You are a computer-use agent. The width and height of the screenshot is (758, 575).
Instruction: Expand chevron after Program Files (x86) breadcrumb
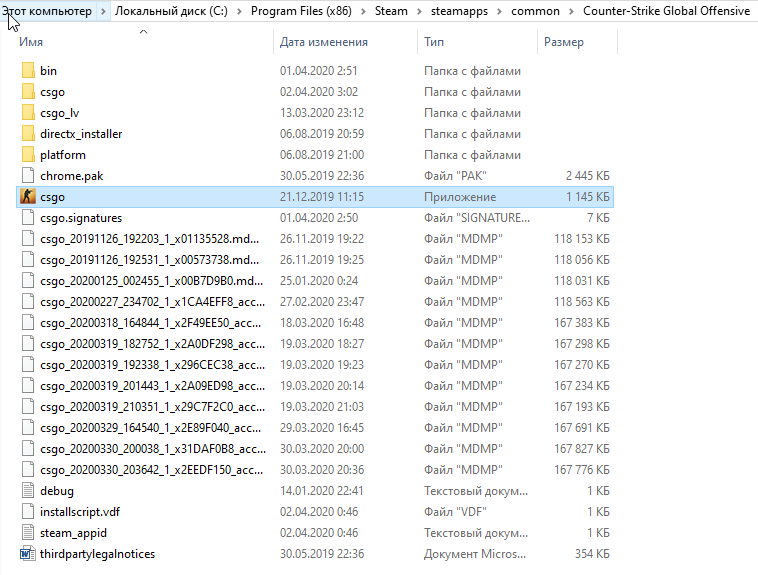(x=364, y=11)
